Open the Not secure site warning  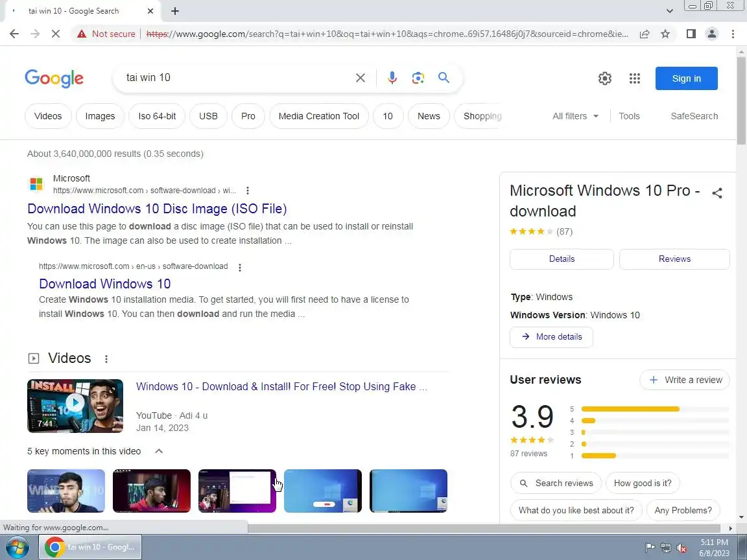pos(106,34)
